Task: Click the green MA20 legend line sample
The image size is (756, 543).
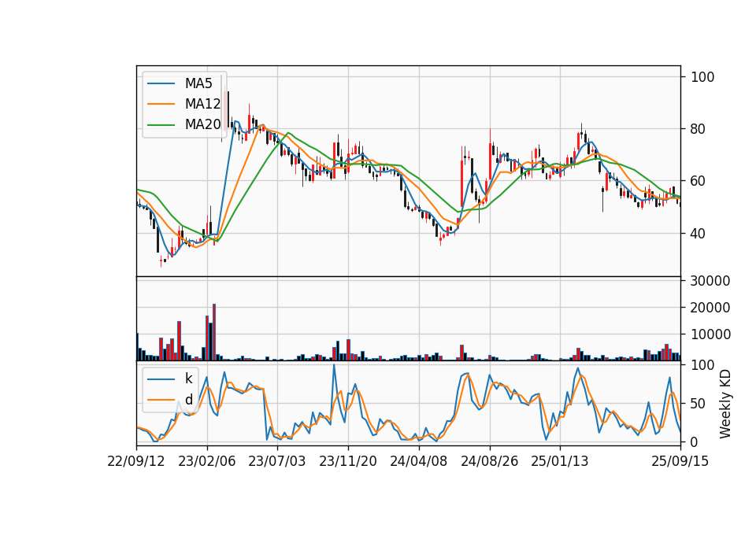Action: click(161, 125)
